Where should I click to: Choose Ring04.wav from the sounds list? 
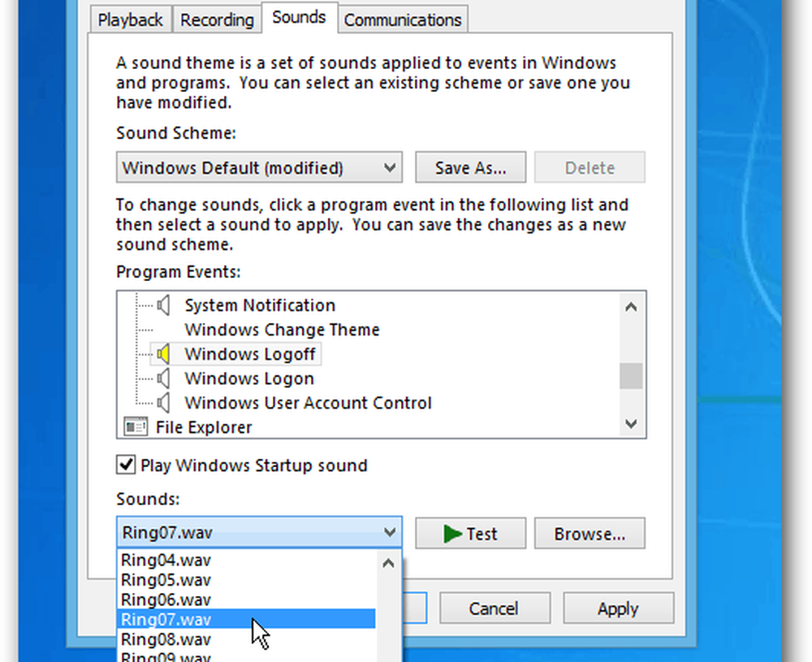click(x=166, y=560)
